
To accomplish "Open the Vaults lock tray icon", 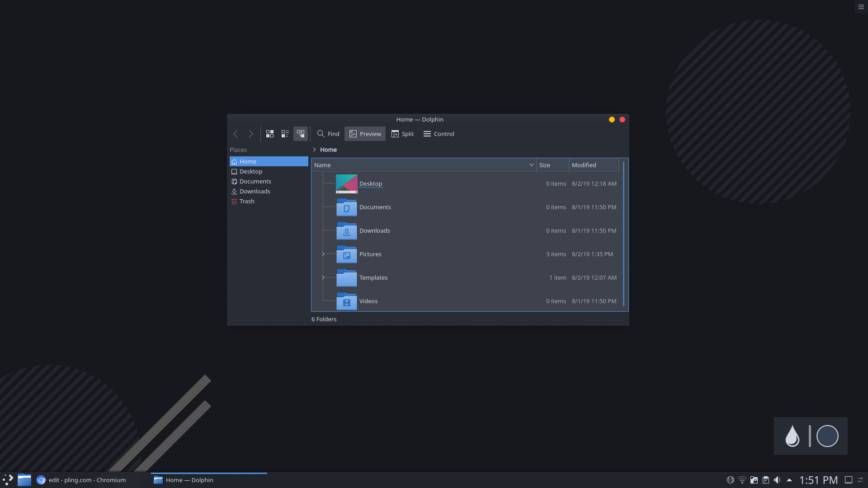I will click(754, 480).
